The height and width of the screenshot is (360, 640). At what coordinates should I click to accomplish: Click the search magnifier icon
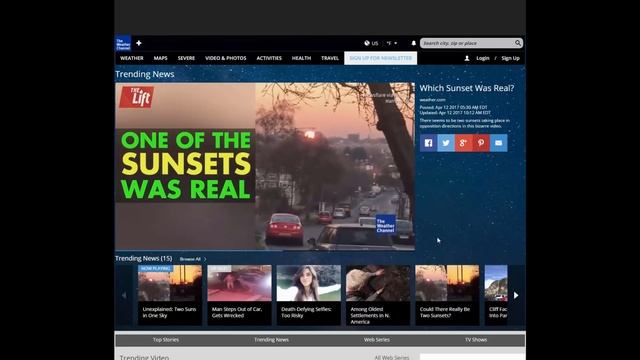(518, 43)
